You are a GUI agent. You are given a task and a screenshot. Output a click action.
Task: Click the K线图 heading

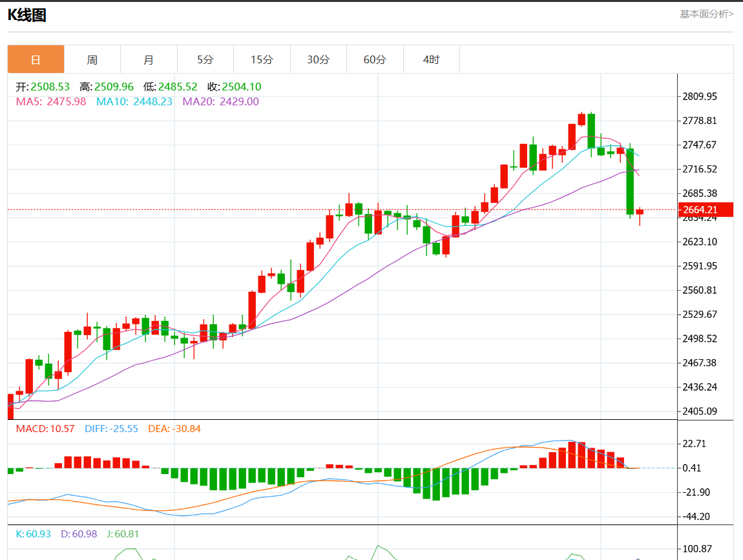click(x=27, y=15)
